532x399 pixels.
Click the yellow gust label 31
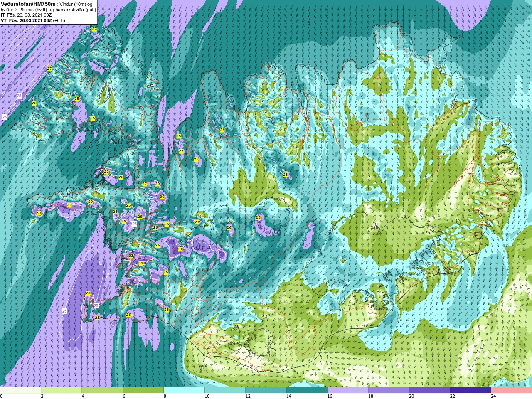pos(180,249)
